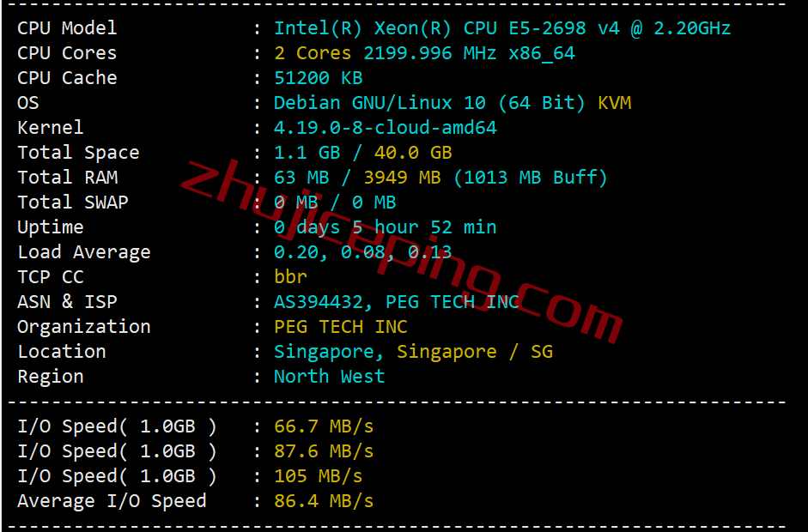Click the Singapore / SG location text
Viewport: 808px width, 532px height.
475,352
